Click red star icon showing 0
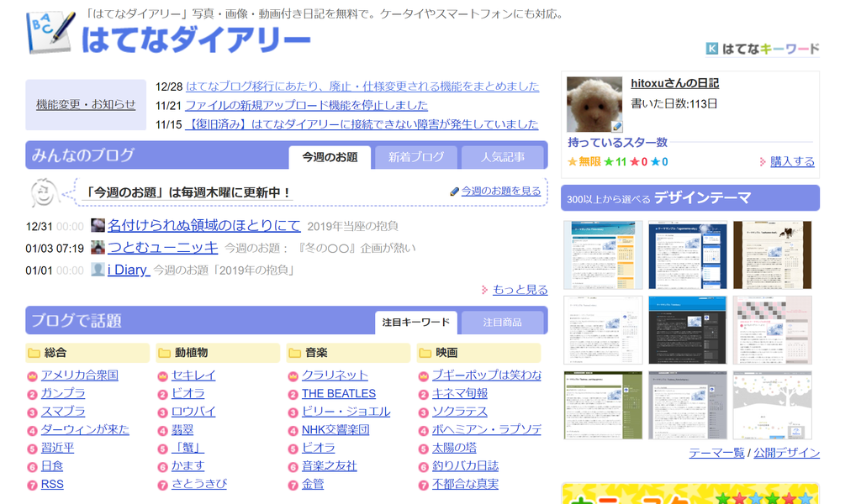 (635, 162)
